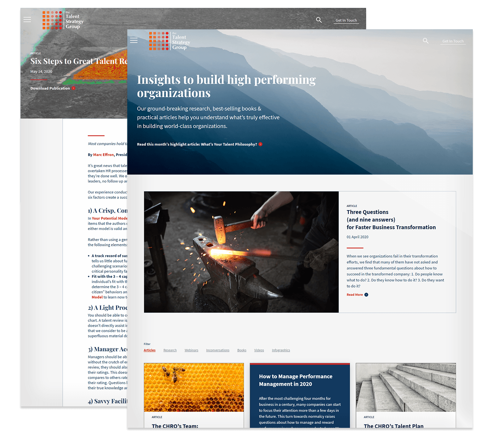
Task: Switch to the Videos filter
Action: (259, 350)
